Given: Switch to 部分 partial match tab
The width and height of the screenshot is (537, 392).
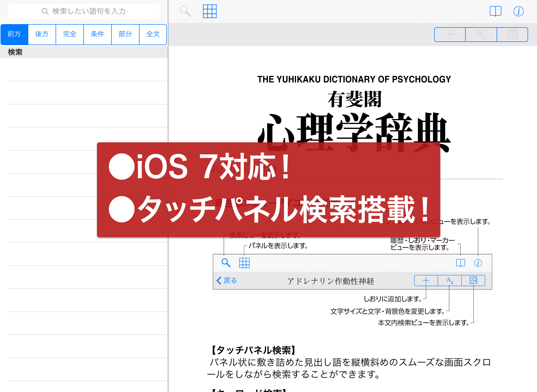Looking at the screenshot, I should (x=125, y=34).
